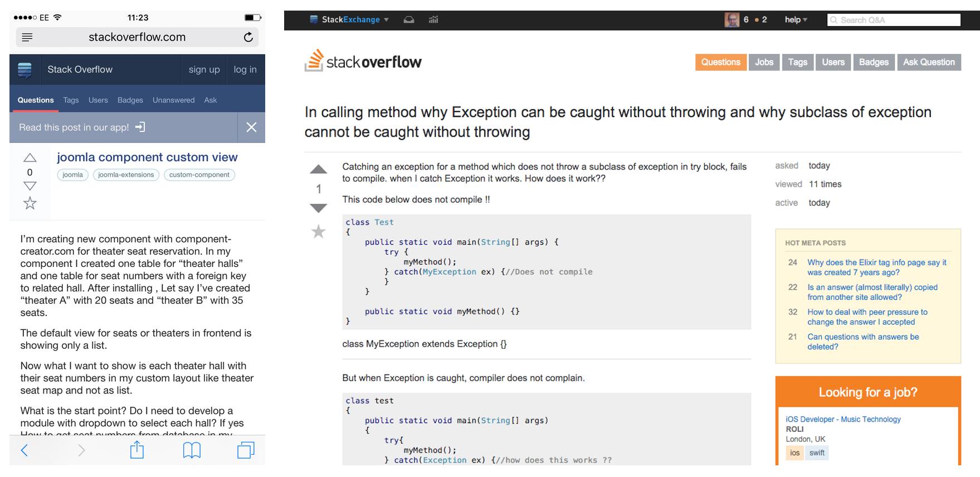
Task: Select mobile Unanswered nav item
Action: pos(174,100)
